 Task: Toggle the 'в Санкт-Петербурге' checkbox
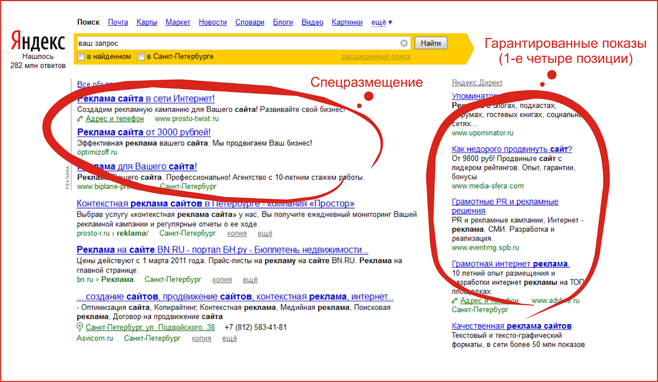pos(141,57)
